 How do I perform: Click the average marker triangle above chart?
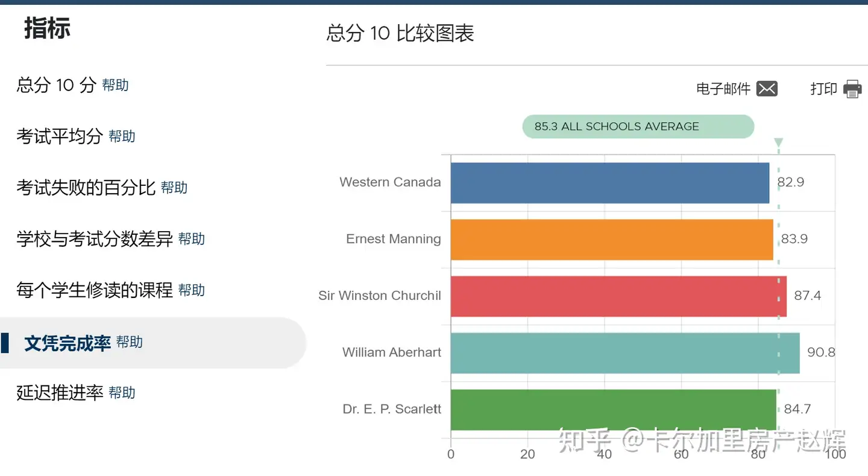tap(778, 143)
